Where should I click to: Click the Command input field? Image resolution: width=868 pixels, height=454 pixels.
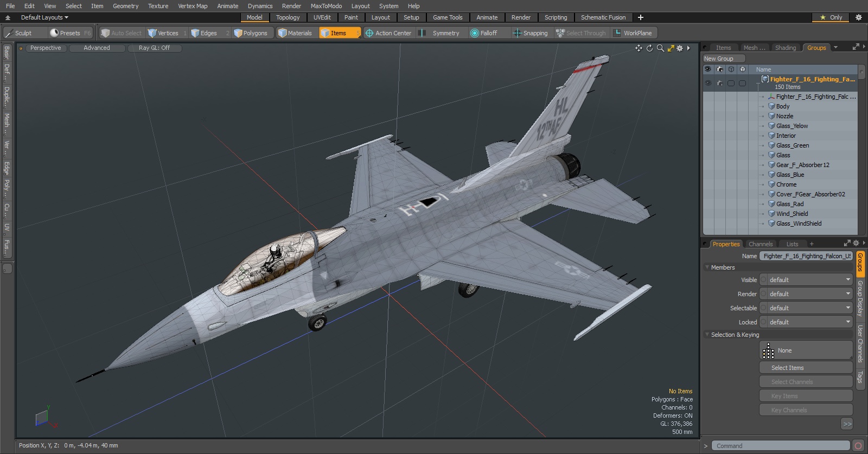[781, 446]
